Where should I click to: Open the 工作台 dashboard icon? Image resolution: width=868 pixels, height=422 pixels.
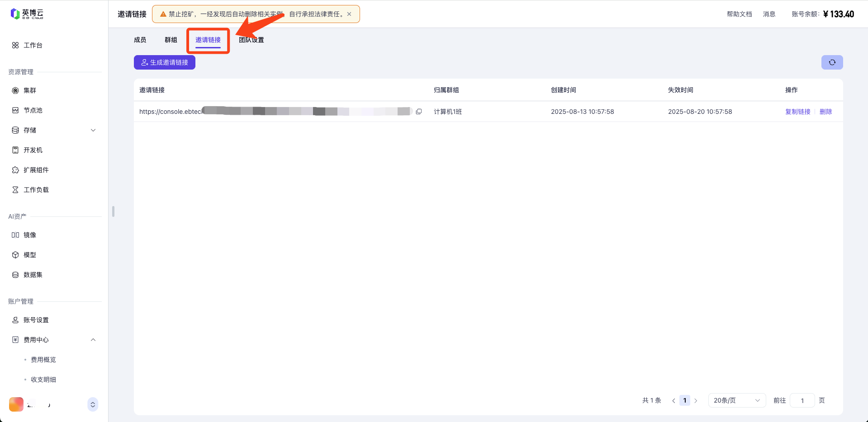(x=15, y=45)
